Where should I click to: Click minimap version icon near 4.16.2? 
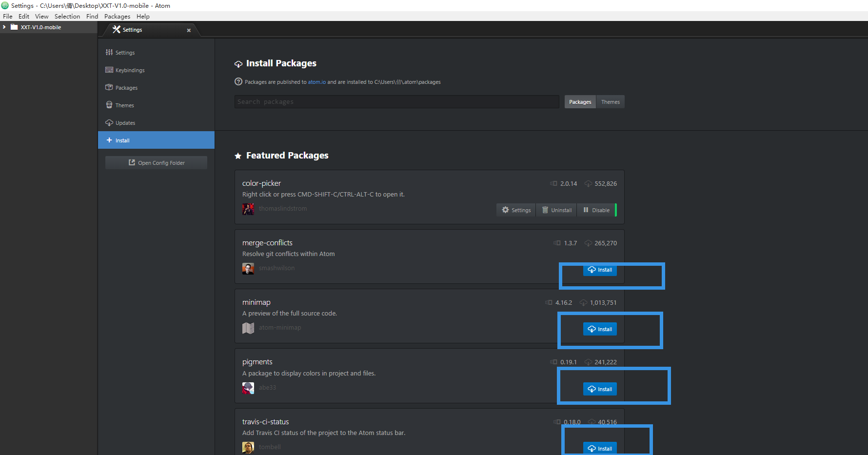coord(549,302)
